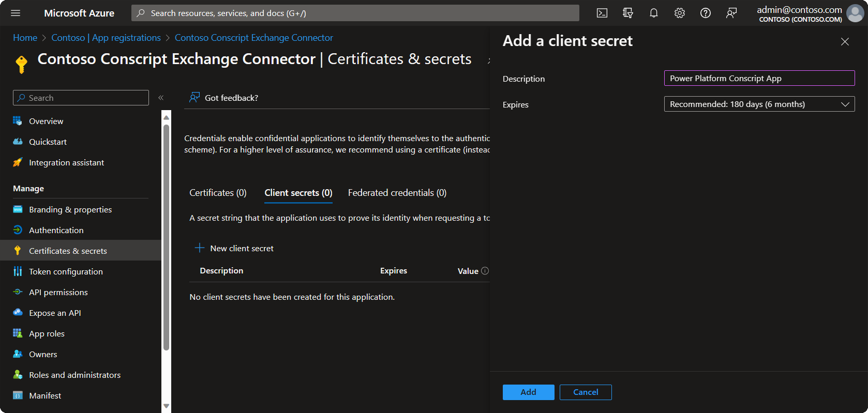Click the key icon beside the page title
Screen dimensions: 868x413
[x=21, y=65]
